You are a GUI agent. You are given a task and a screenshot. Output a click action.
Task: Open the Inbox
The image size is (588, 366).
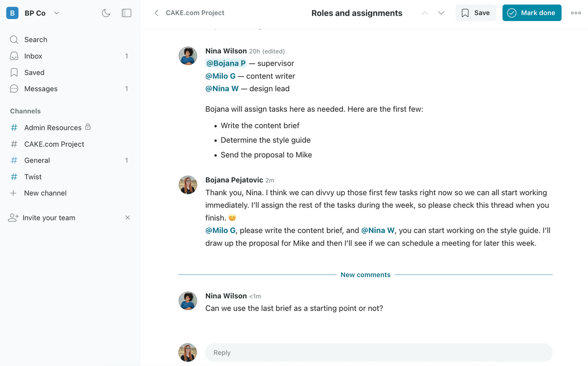pos(33,56)
